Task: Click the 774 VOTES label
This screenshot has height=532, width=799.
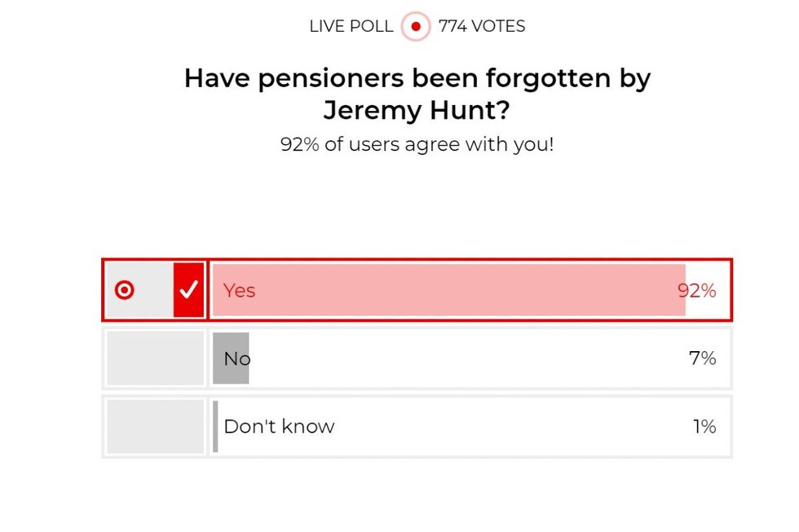Action: [x=481, y=26]
